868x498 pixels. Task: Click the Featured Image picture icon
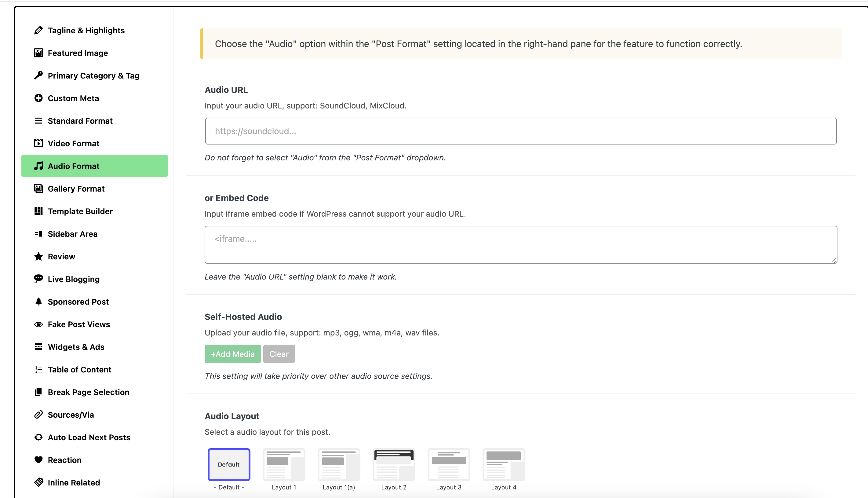[38, 53]
